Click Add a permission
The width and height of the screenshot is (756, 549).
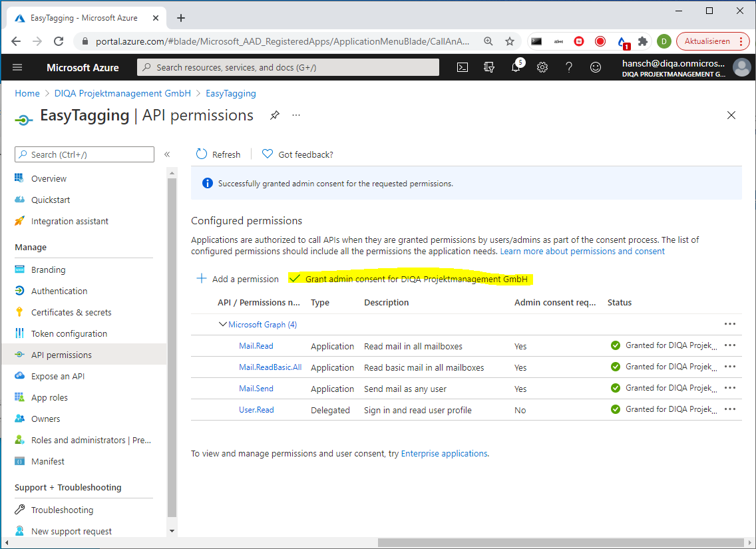[238, 279]
